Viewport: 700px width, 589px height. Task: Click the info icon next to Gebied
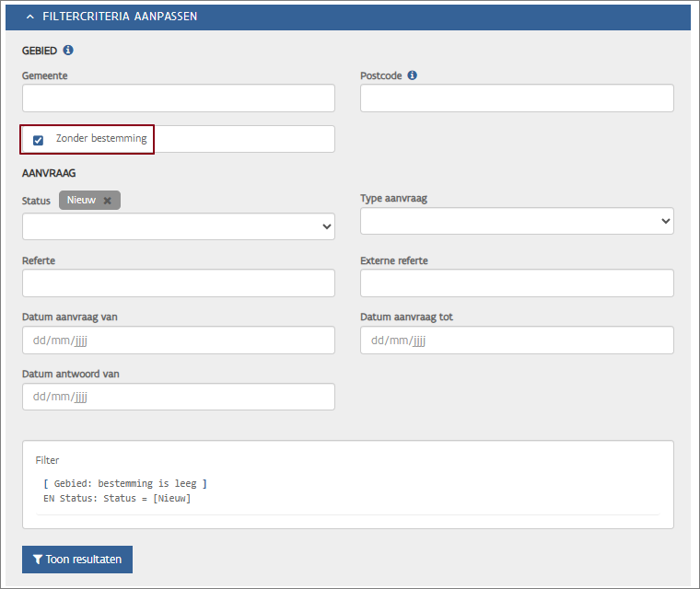tap(68, 50)
